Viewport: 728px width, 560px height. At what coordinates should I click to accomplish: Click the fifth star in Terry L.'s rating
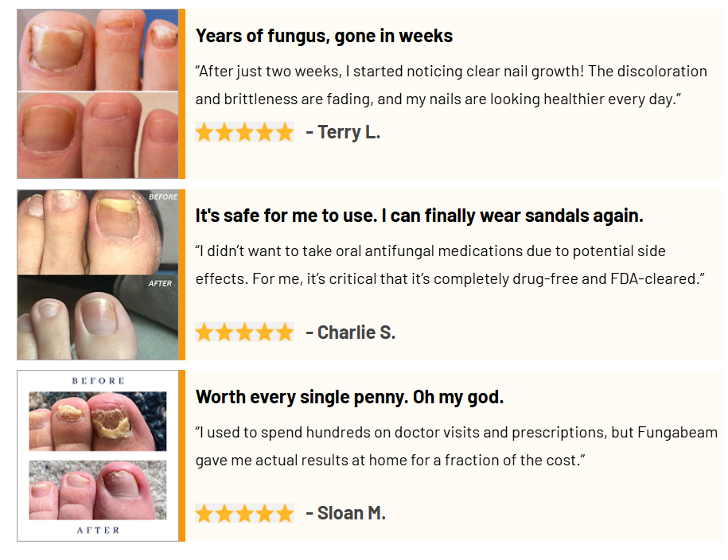click(x=285, y=132)
